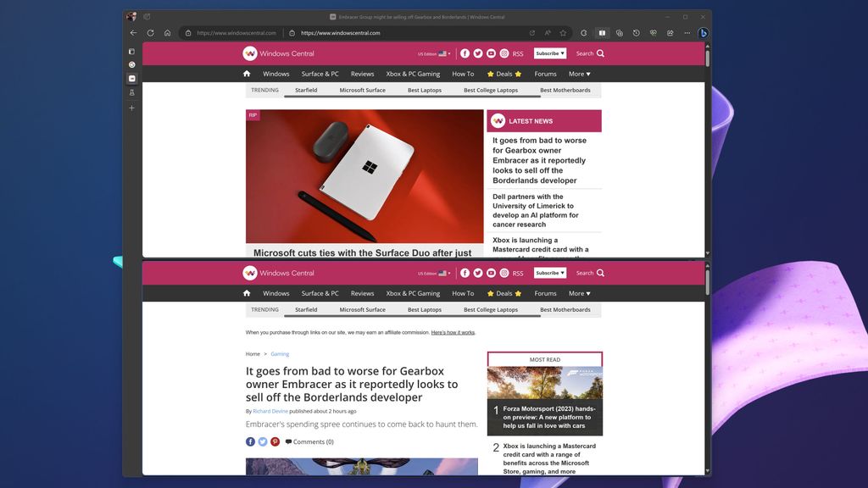Open the Subscribe dropdown
The image size is (868, 488).
click(x=549, y=53)
